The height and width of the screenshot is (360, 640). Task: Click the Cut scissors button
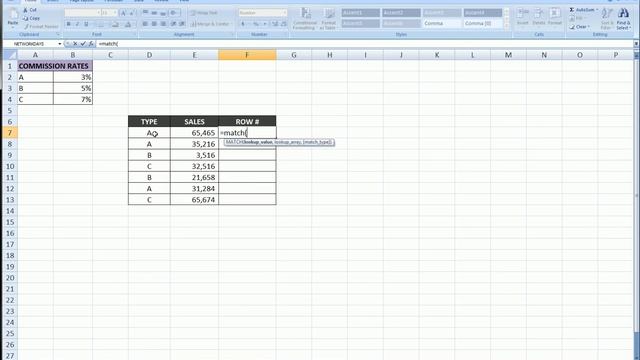[x=30, y=10]
